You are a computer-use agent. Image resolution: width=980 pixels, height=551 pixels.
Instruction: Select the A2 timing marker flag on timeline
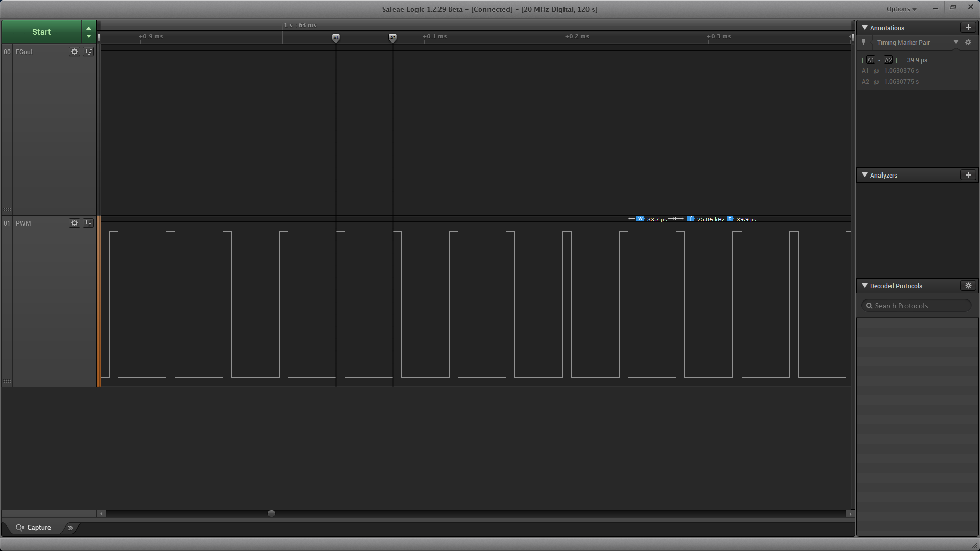(393, 38)
